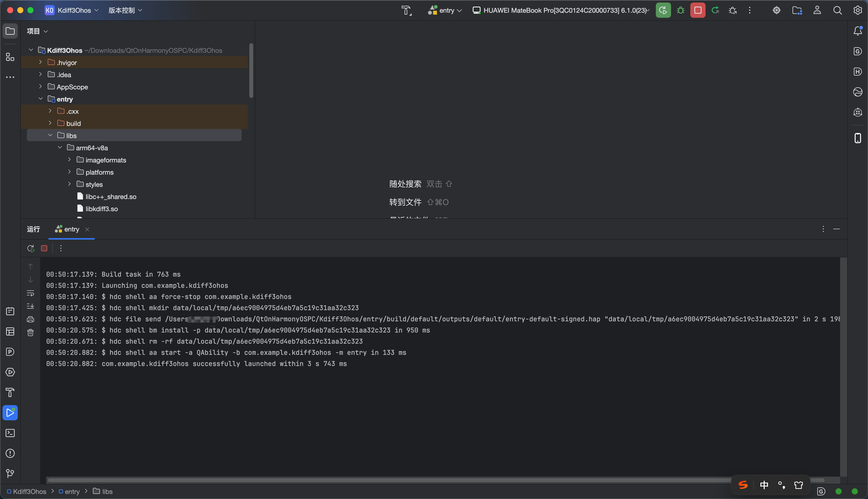This screenshot has height=499, width=868.
Task: Print the console output with printer icon
Action: [x=30, y=319]
